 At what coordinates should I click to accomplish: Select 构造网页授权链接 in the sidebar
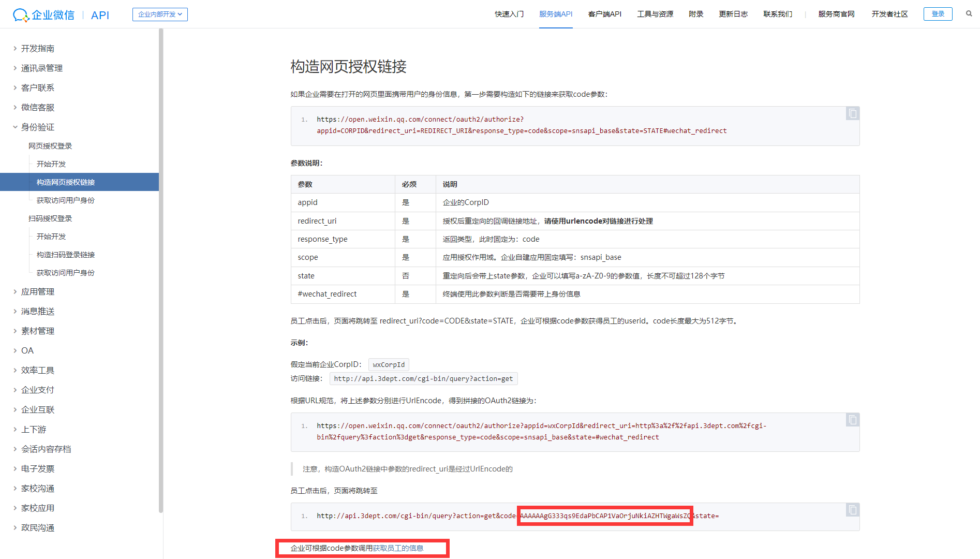(79, 182)
